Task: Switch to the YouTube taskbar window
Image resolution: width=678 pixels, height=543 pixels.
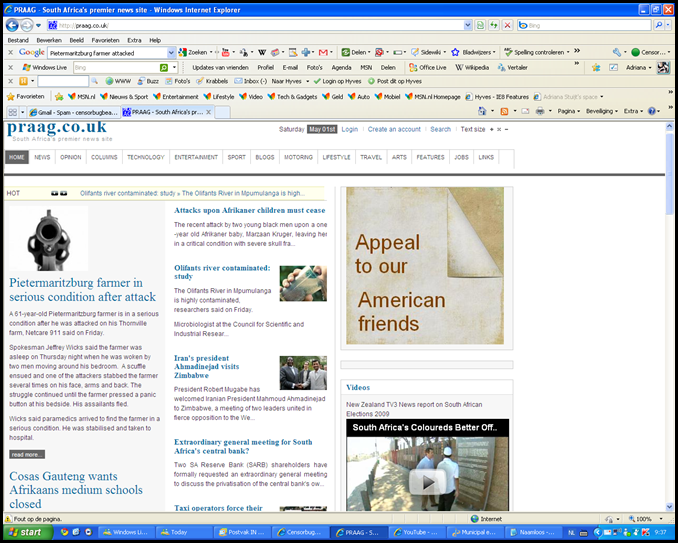Action: (x=416, y=532)
